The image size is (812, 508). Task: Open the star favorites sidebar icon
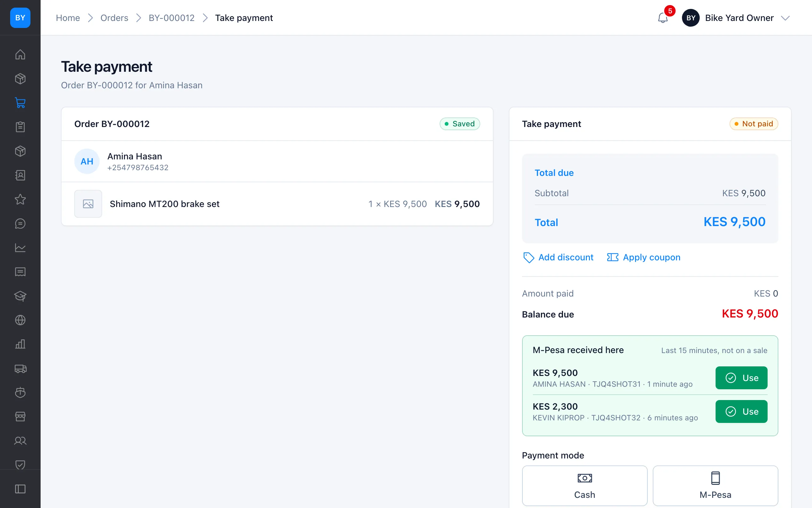pyautogui.click(x=20, y=199)
